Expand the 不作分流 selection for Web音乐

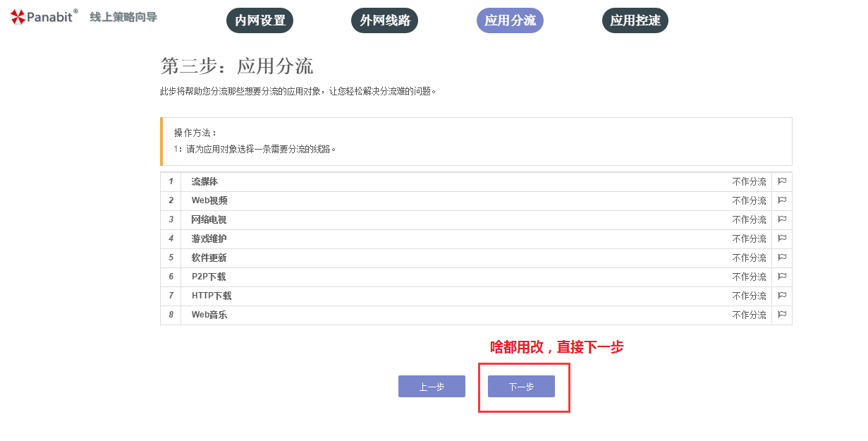(749, 315)
